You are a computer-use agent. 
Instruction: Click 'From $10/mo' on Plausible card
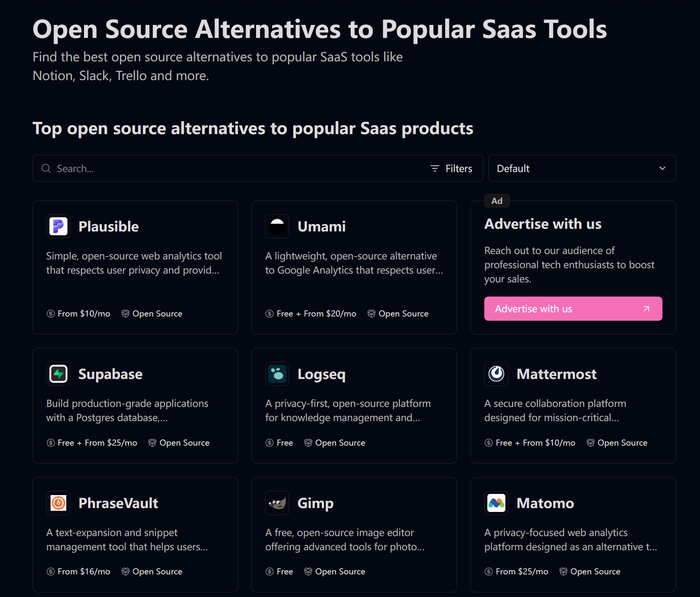tap(84, 314)
